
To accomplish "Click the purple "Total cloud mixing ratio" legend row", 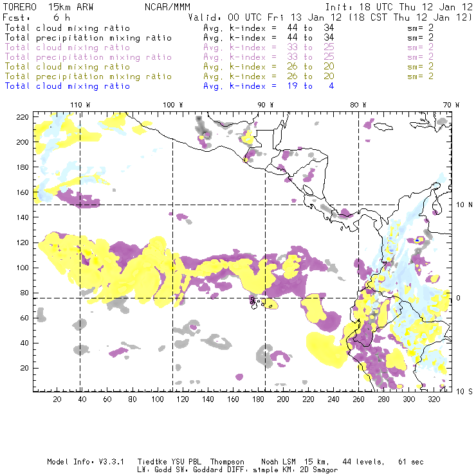I will pos(219,48).
